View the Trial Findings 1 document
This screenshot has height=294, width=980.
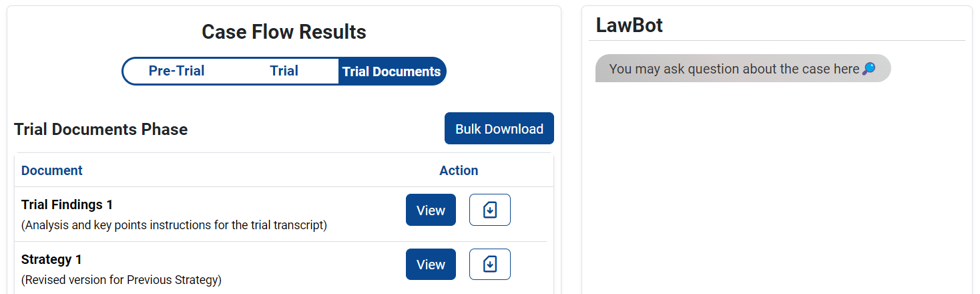coord(431,210)
